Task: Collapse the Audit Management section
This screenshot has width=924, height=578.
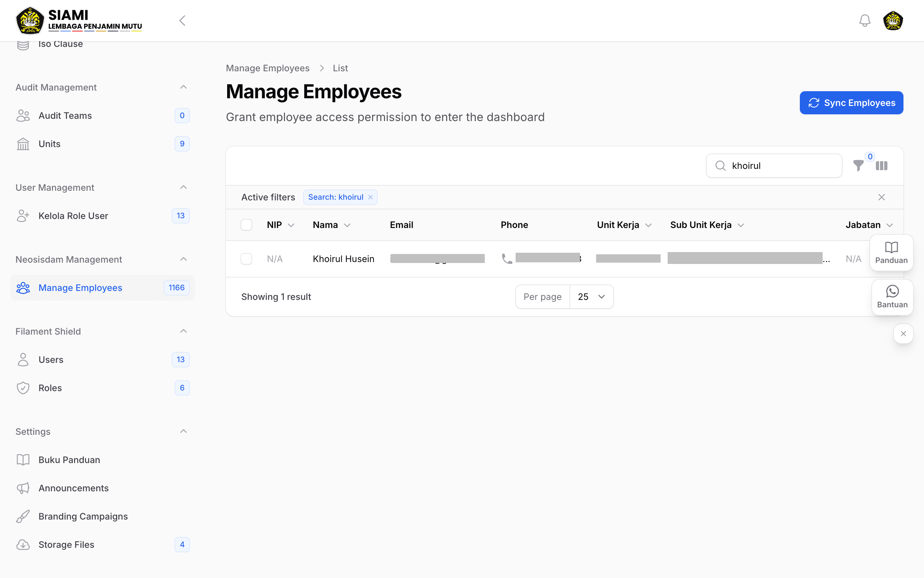Action: (x=183, y=87)
